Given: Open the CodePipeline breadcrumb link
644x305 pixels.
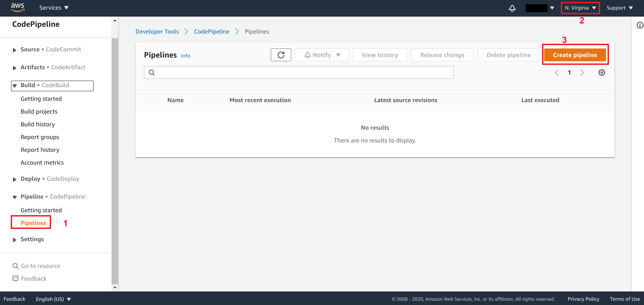Looking at the screenshot, I should coord(212,31).
